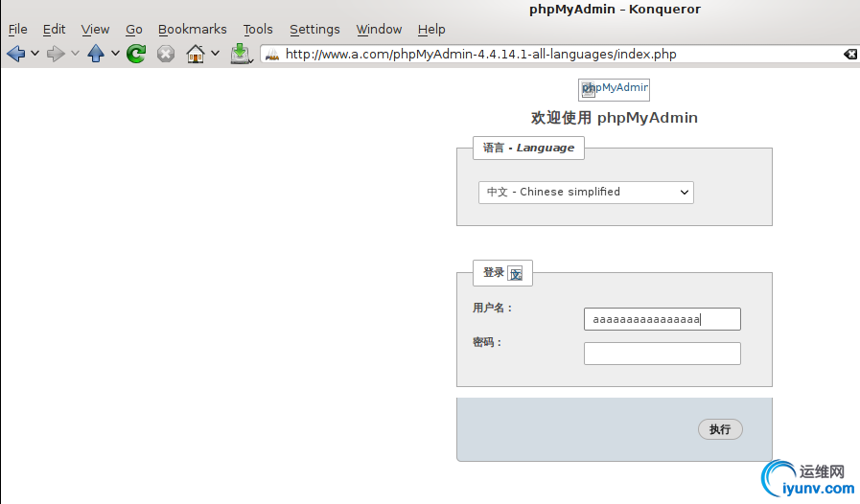
Task: Click the Up arrow toolbar icon
Action: tap(96, 54)
